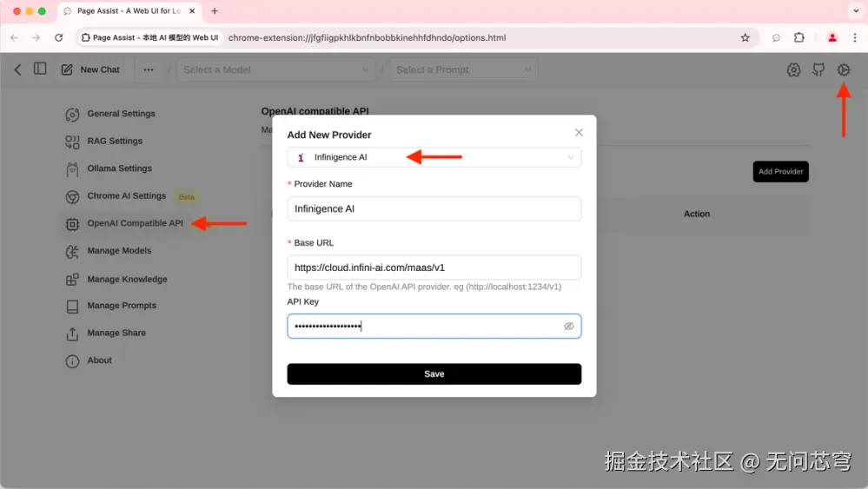Open Chrome AI Settings

click(127, 195)
